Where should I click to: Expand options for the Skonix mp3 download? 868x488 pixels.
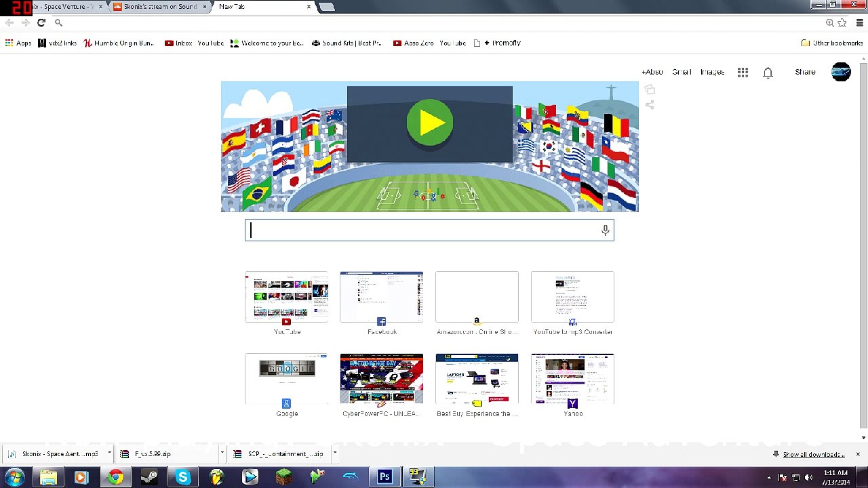109,453
